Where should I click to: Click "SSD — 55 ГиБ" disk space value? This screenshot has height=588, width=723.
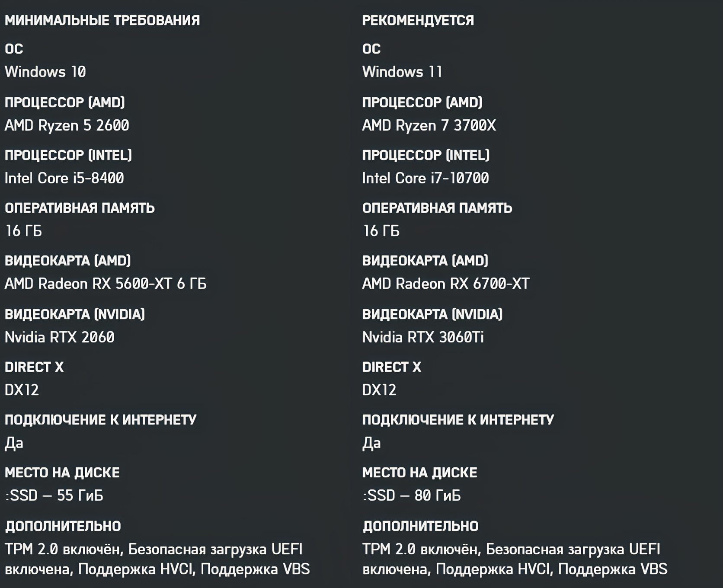[x=54, y=495]
